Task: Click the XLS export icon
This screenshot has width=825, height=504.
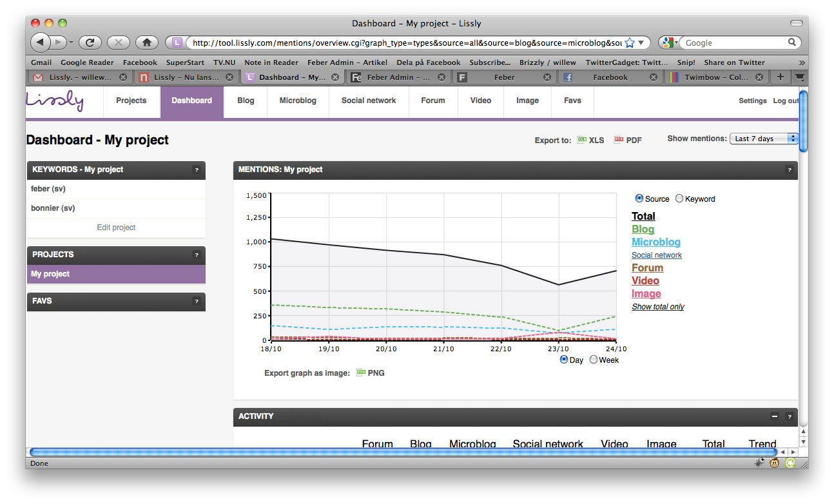Action: pos(582,140)
